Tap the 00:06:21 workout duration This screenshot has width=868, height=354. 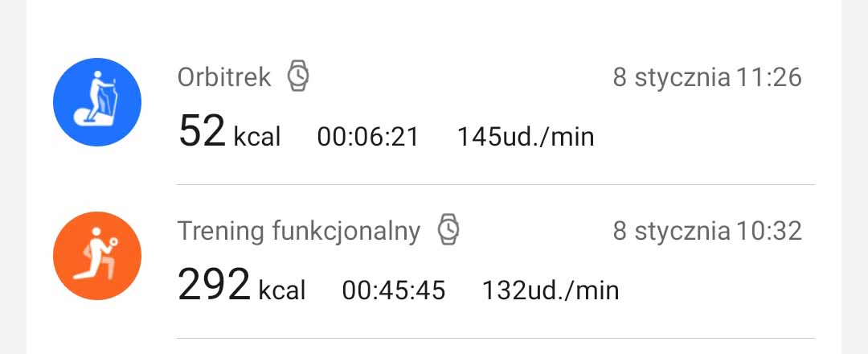pyautogui.click(x=368, y=137)
